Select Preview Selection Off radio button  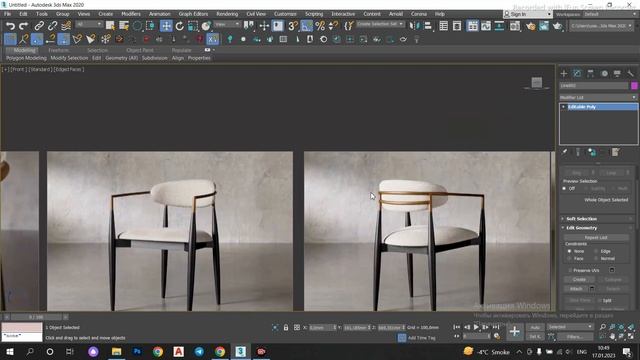[564, 189]
